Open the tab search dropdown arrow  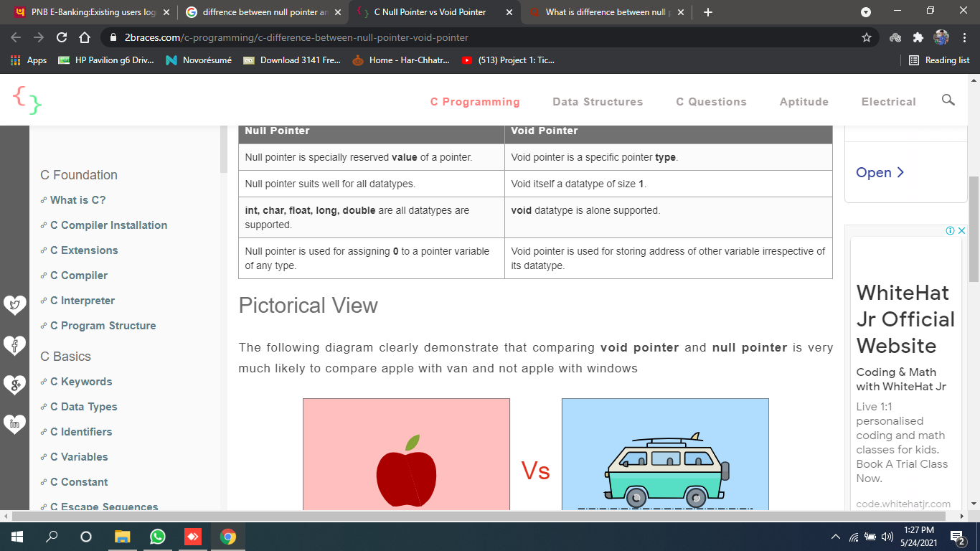(866, 12)
